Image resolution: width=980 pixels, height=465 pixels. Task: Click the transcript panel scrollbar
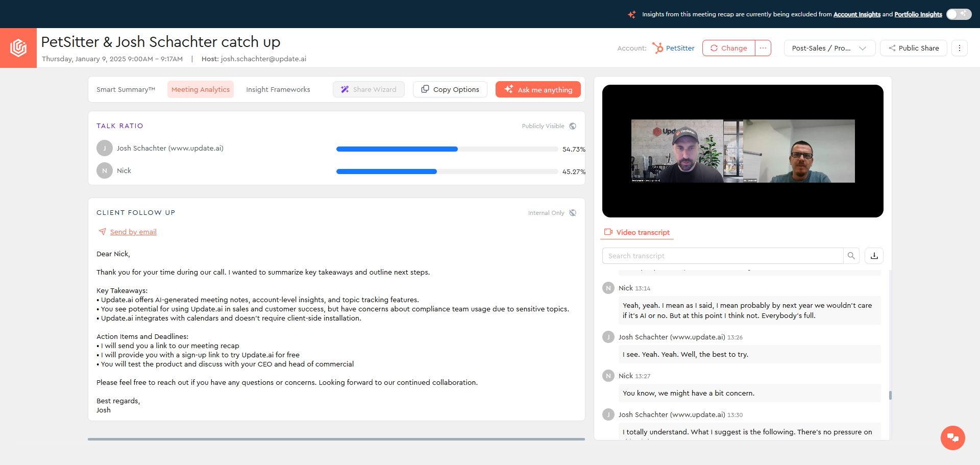point(890,395)
